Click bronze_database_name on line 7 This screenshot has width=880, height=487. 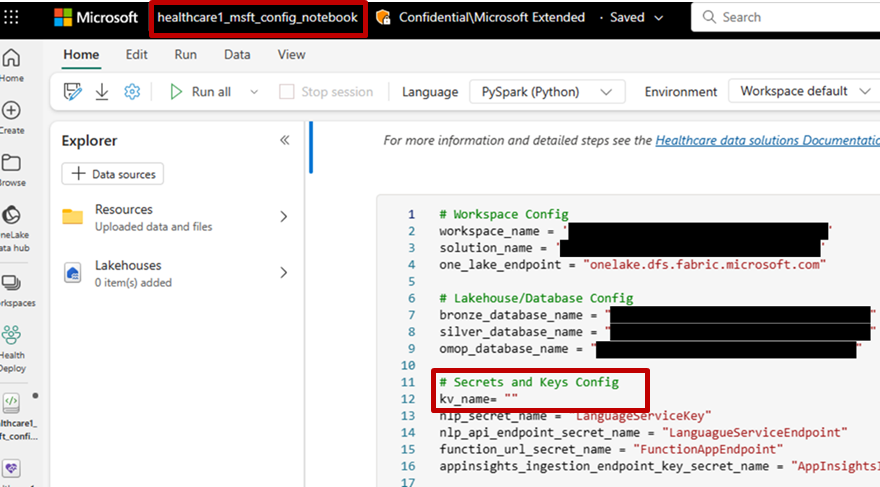[x=511, y=315]
